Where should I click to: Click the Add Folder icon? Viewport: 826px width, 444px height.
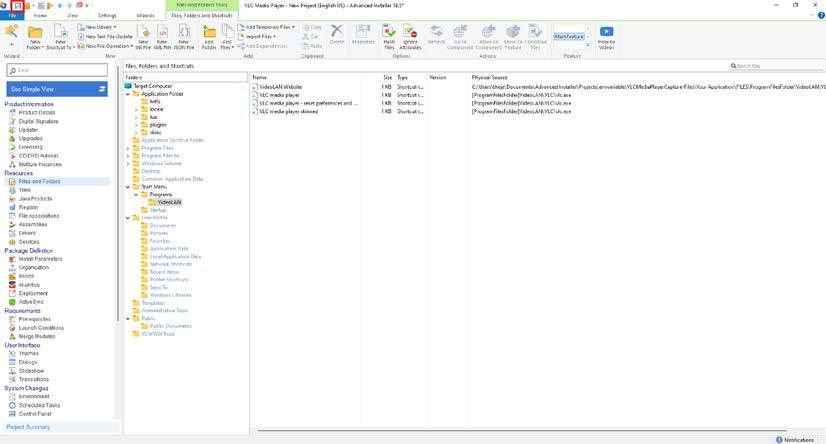(x=209, y=37)
